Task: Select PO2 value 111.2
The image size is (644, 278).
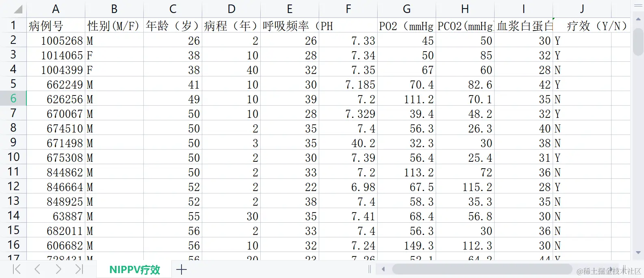Action: pos(407,99)
